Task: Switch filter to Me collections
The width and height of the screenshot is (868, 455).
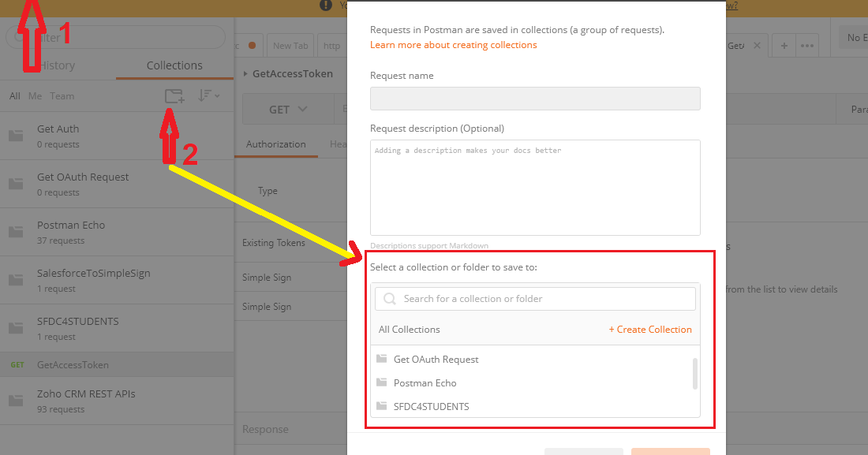Action: point(35,95)
